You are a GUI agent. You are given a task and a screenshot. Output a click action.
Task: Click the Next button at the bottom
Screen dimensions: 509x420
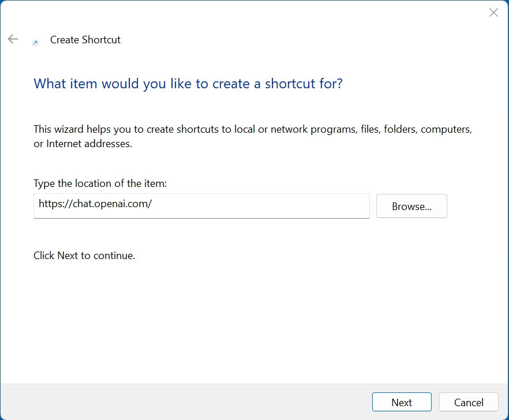point(402,402)
